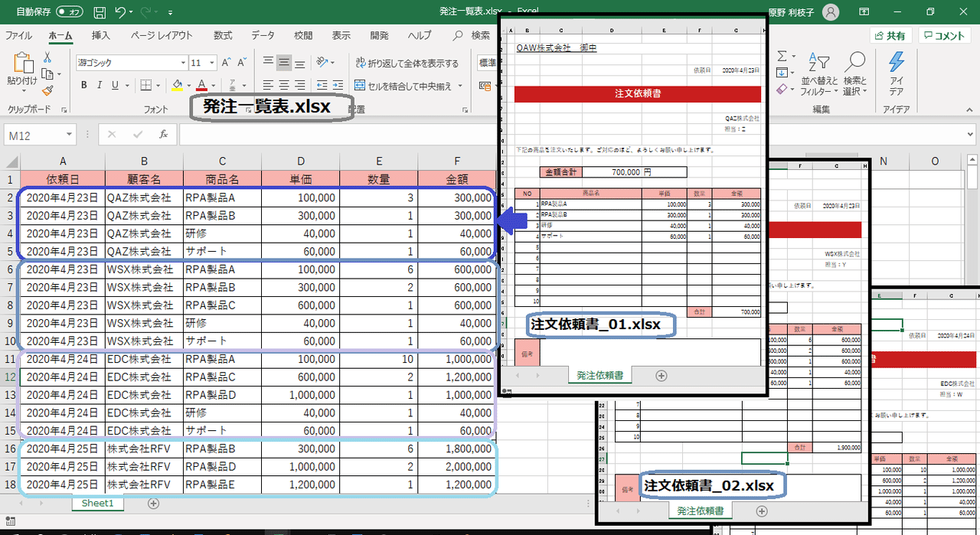Click the Copy icon in the clipboard group
Viewport: 980px width, 535px height.
point(47,74)
